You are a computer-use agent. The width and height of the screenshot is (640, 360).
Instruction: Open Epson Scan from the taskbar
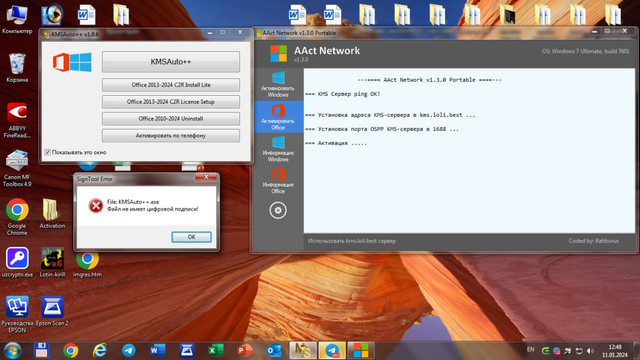point(187,351)
